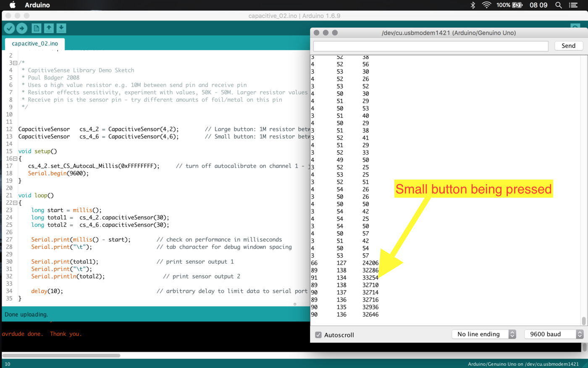Click the long start = millis() line
The image size is (588, 368).
(x=66, y=210)
